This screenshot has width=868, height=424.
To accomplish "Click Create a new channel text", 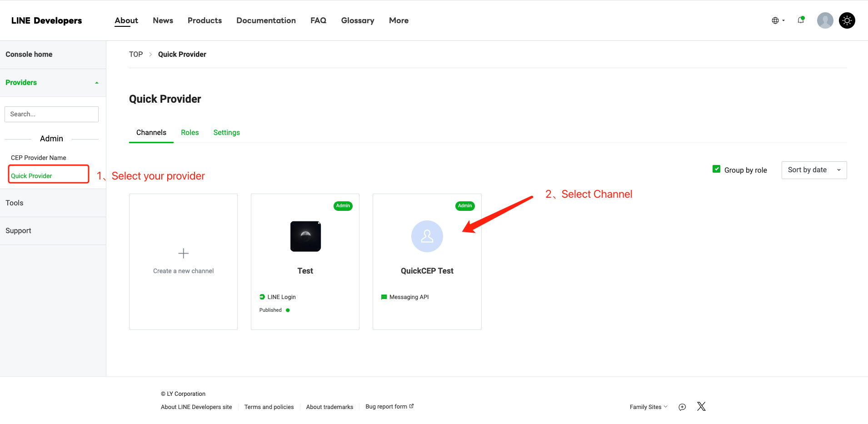I will click(183, 271).
